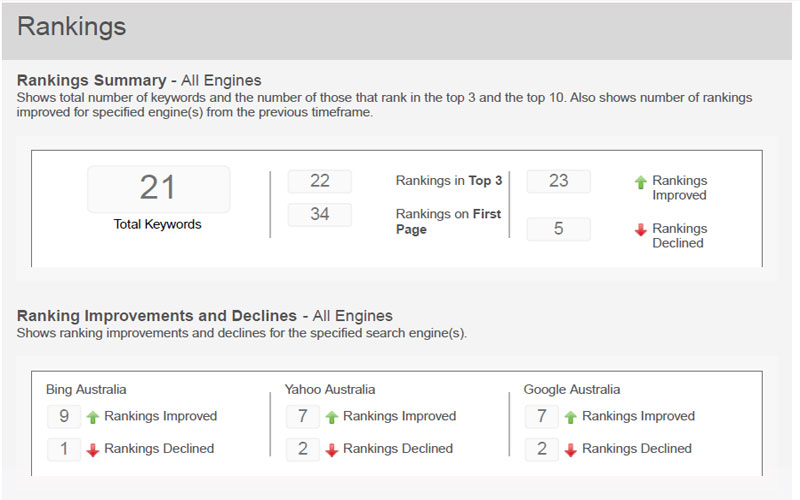This screenshot has height=500, width=800.
Task: Click Yahoo Australia green improved arrow
Action: point(332,417)
